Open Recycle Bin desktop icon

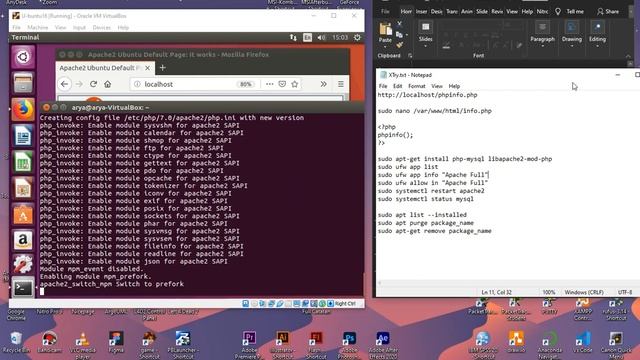[16, 342]
